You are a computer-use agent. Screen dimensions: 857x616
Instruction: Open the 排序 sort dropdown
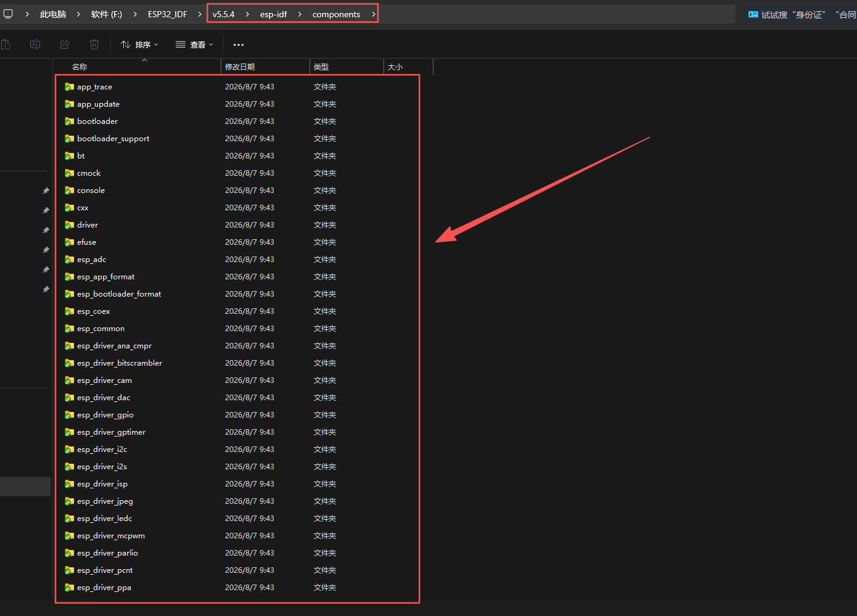point(140,44)
